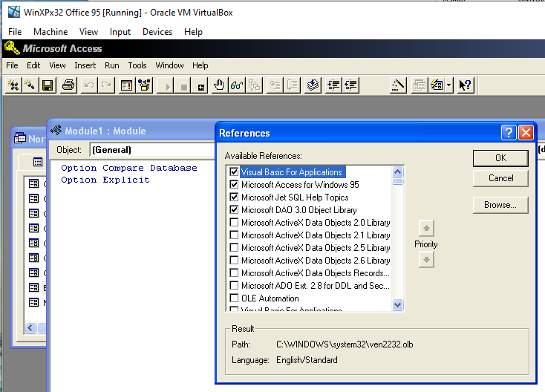Click the 'Option Compare Database' code line
This screenshot has width=545, height=392.
click(x=129, y=168)
